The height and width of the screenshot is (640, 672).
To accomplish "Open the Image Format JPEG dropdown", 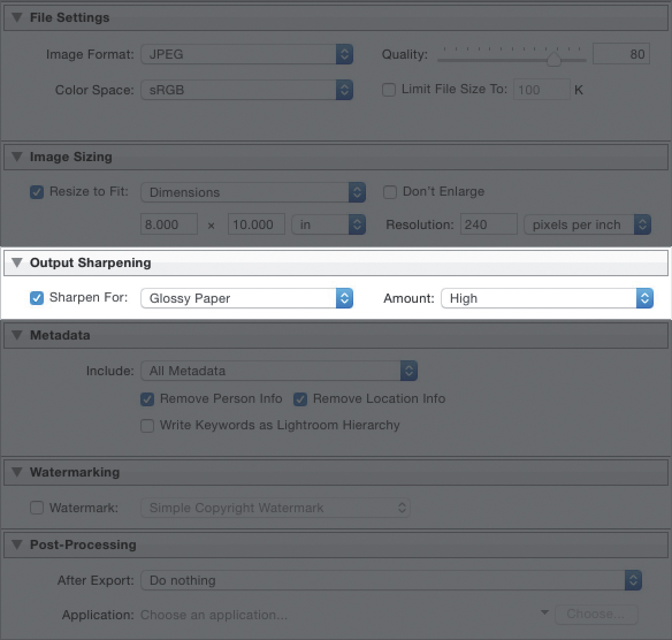I will (246, 55).
